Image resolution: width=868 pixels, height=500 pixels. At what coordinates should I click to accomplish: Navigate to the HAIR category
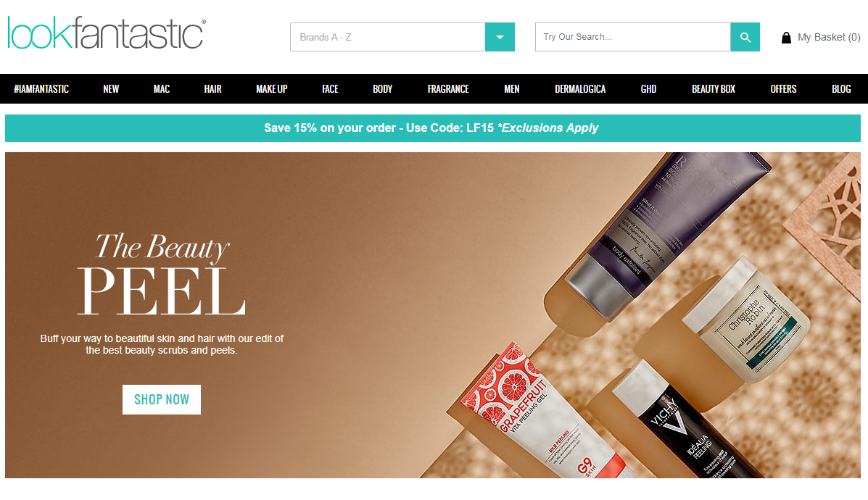point(212,89)
